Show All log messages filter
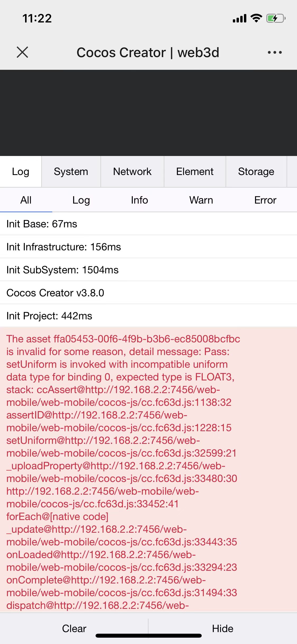 pos(26,200)
